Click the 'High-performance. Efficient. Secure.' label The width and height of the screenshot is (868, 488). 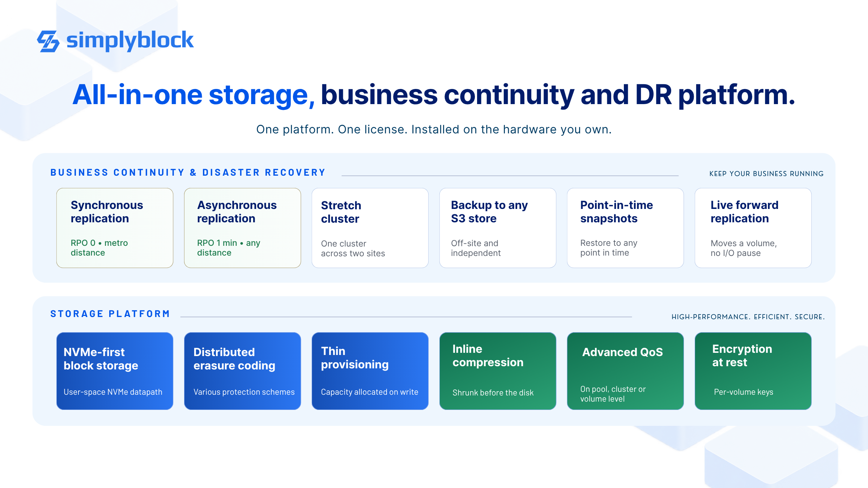point(748,317)
